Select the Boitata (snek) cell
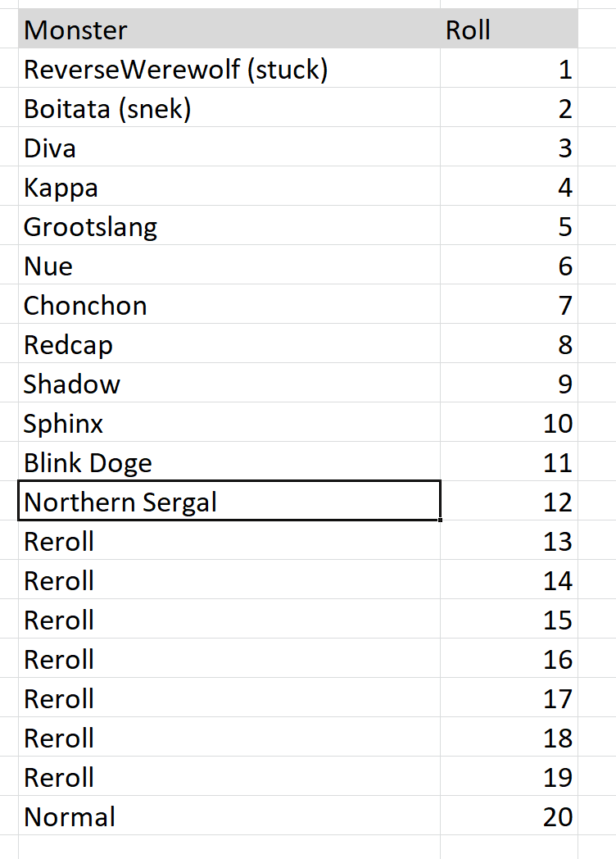The width and height of the screenshot is (616, 859). [x=229, y=109]
